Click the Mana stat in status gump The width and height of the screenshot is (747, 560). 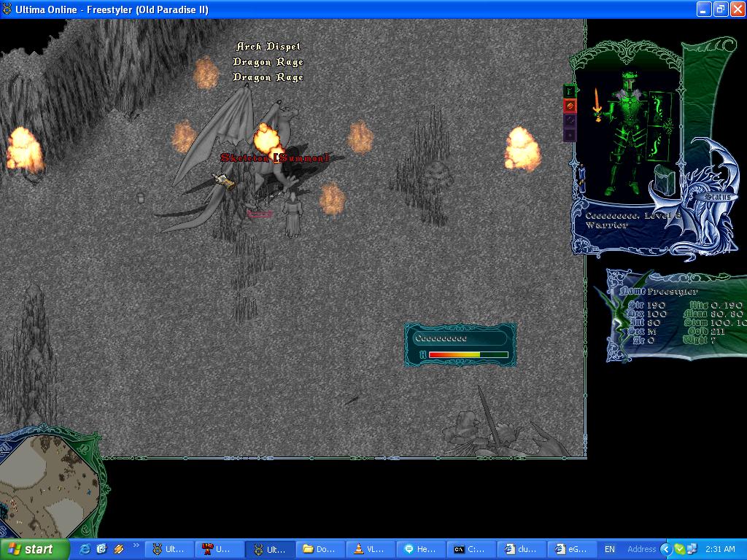(713, 314)
